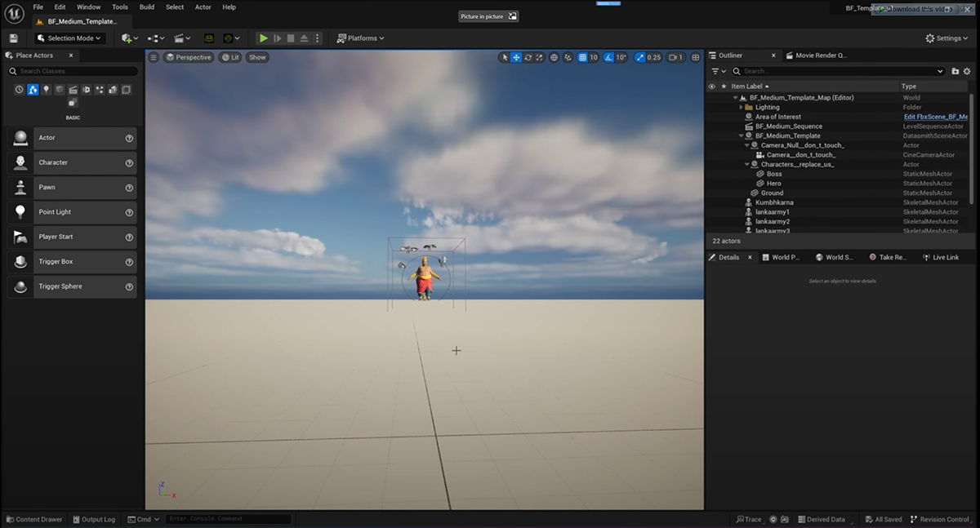
Task: Select the scale transform tool
Action: tap(540, 57)
